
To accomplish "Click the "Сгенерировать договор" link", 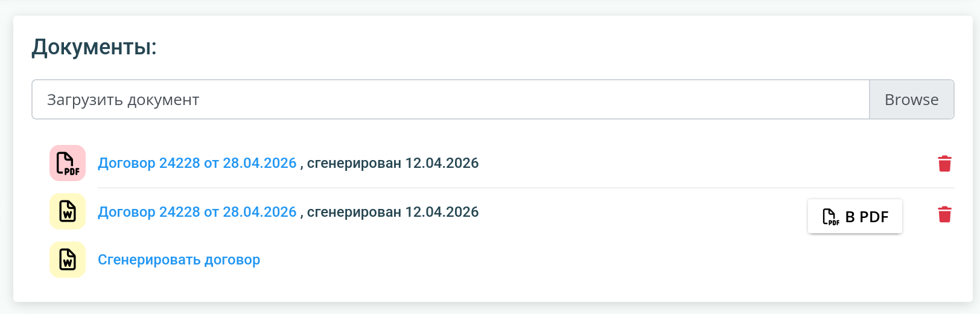I will (179, 260).
